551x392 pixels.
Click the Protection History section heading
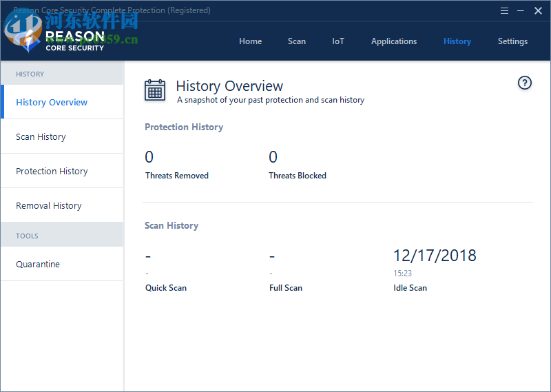pyautogui.click(x=184, y=127)
